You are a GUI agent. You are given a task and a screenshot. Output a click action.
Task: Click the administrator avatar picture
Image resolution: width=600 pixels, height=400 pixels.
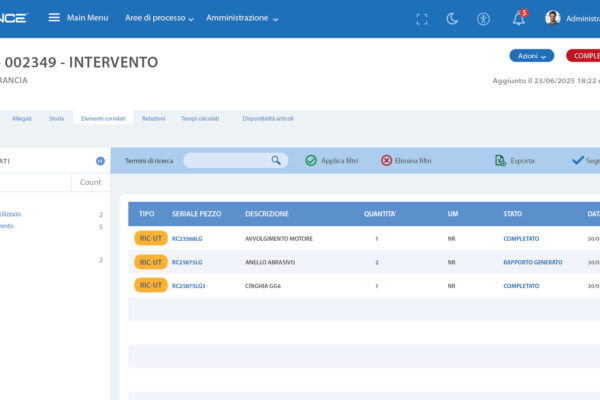point(553,18)
